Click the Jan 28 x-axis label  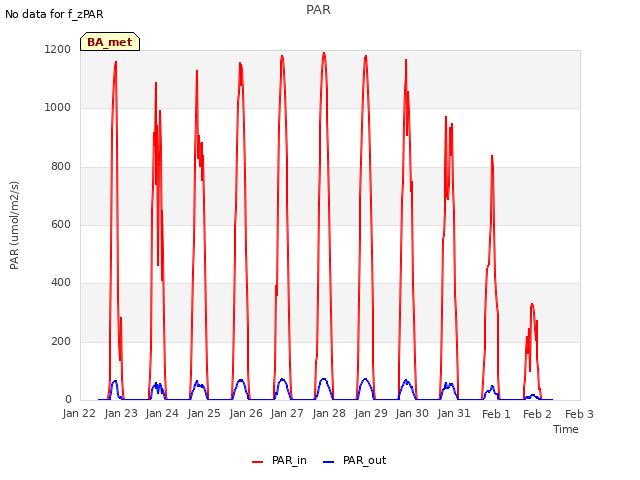pos(329,413)
